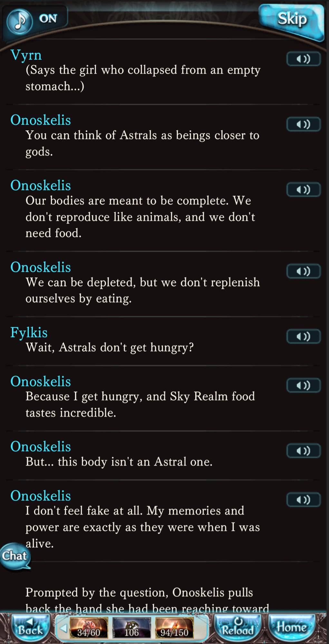
Task: Skip the story scene
Action: click(x=292, y=20)
